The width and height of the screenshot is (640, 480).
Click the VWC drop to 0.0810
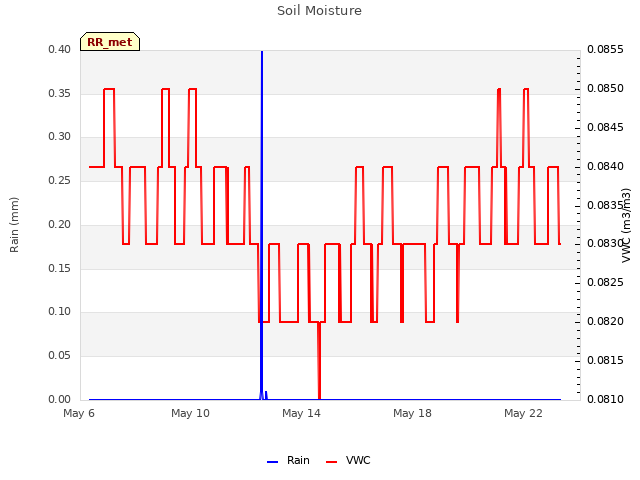[319, 361]
